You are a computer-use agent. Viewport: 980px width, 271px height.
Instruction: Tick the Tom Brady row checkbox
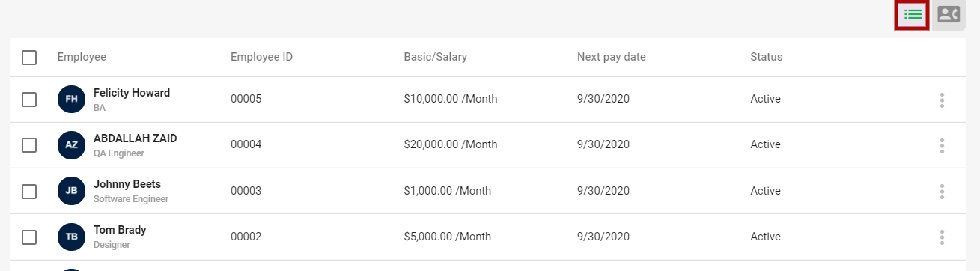29,237
